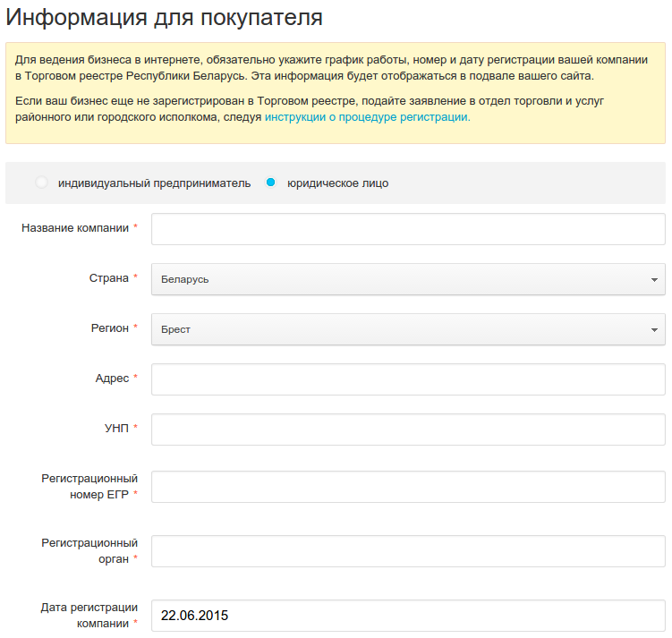Click the registration date field showing 22.06.2015
672x638 pixels.
[x=408, y=616]
